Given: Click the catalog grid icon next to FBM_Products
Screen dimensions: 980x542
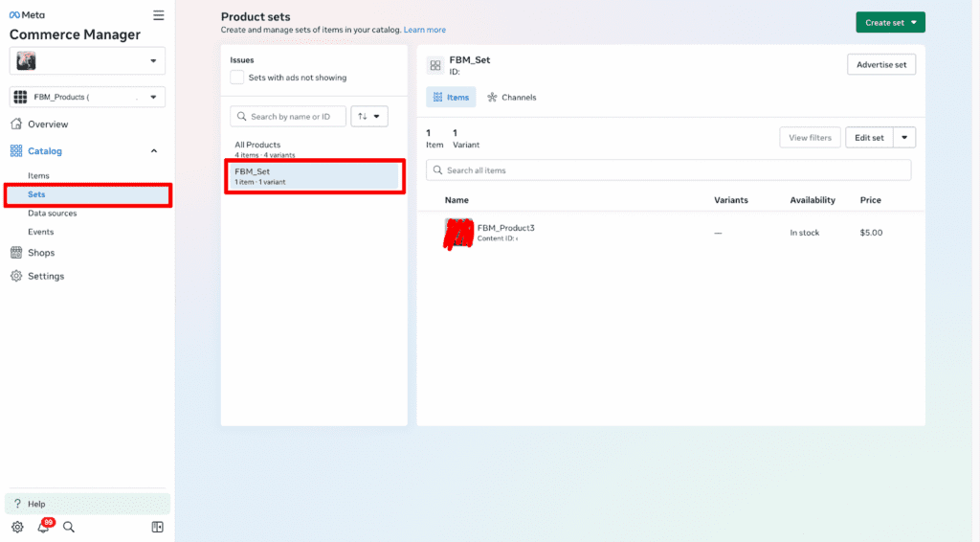Looking at the screenshot, I should 21,97.
